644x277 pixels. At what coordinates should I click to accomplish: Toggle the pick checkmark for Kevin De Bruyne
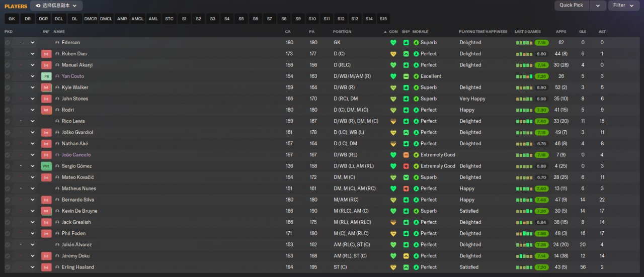point(8,211)
